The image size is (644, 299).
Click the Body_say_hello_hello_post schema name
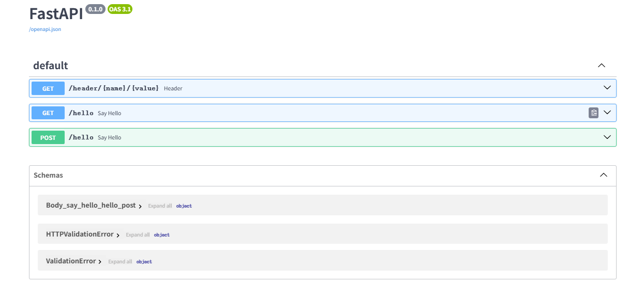coord(91,206)
